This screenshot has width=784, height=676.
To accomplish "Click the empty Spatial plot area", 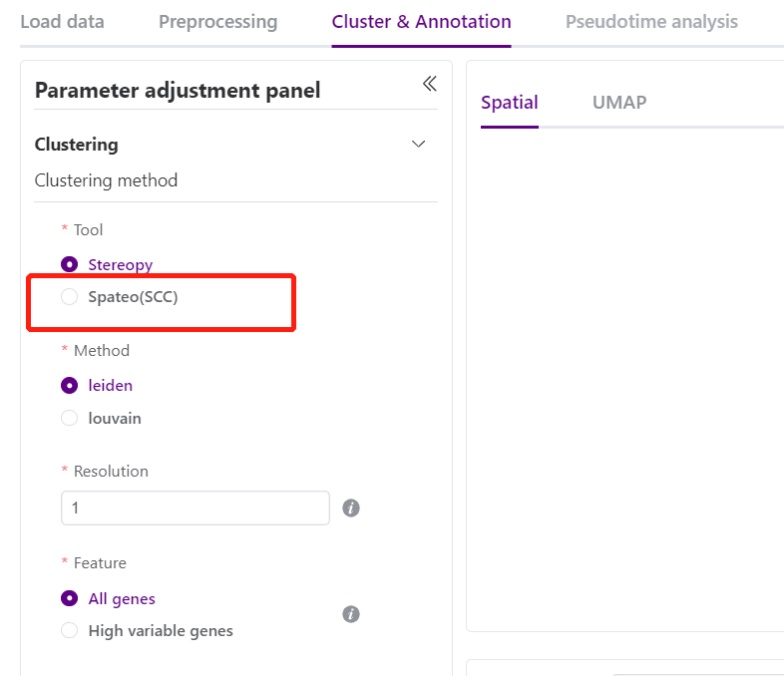I will point(624,379).
